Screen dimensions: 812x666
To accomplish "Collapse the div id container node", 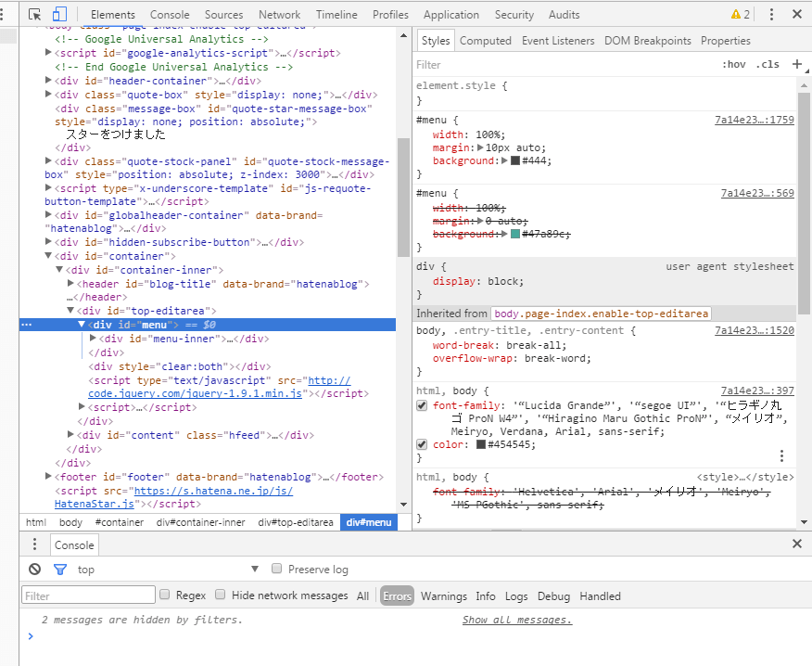I will [x=48, y=255].
